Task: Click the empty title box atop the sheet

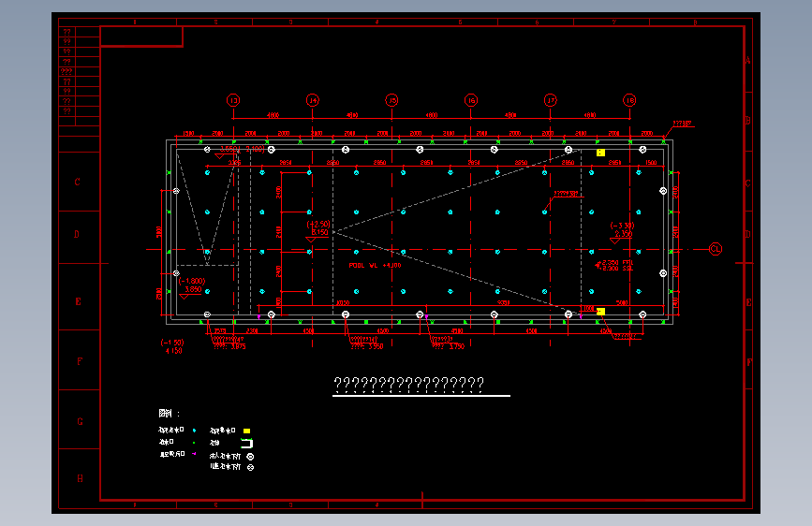Action: click(141, 37)
